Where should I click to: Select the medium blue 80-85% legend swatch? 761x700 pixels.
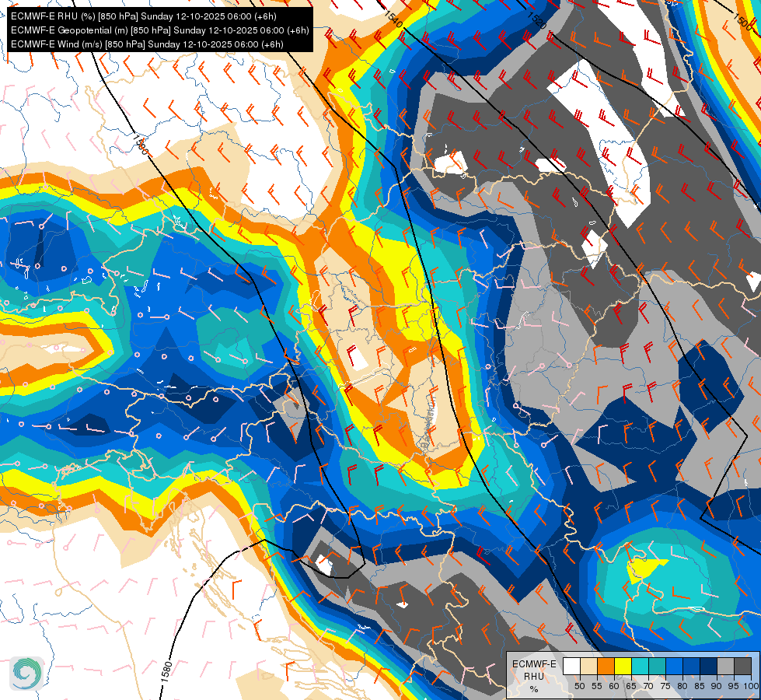click(x=691, y=667)
